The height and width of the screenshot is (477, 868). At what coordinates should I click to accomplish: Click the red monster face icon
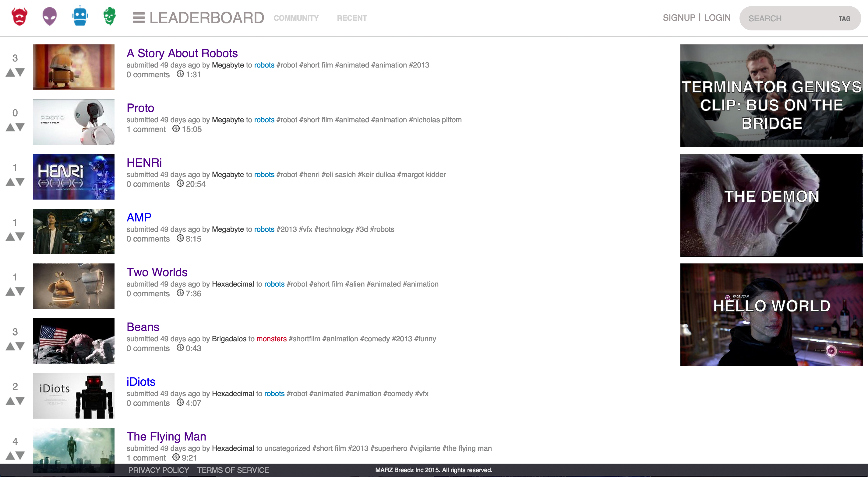click(19, 16)
